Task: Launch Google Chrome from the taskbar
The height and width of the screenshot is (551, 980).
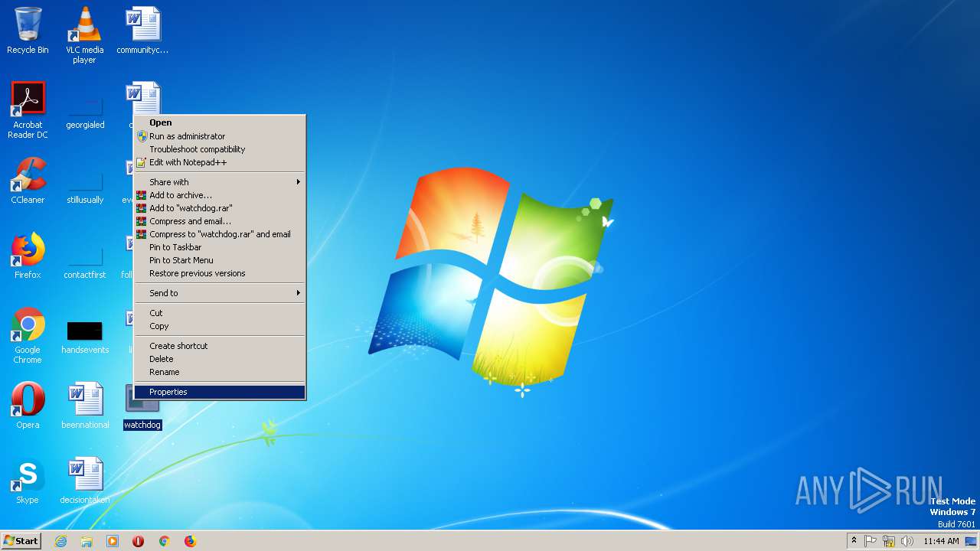Action: click(x=164, y=541)
